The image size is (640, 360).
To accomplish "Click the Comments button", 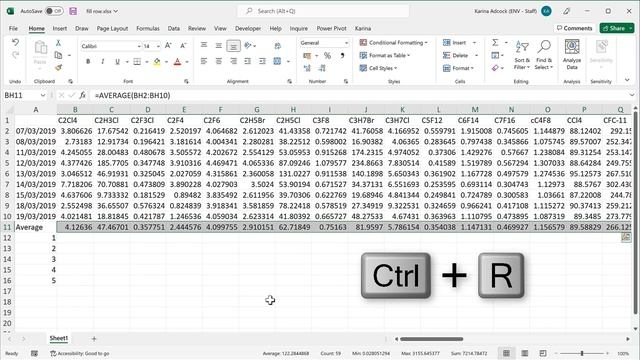I will tap(574, 28).
